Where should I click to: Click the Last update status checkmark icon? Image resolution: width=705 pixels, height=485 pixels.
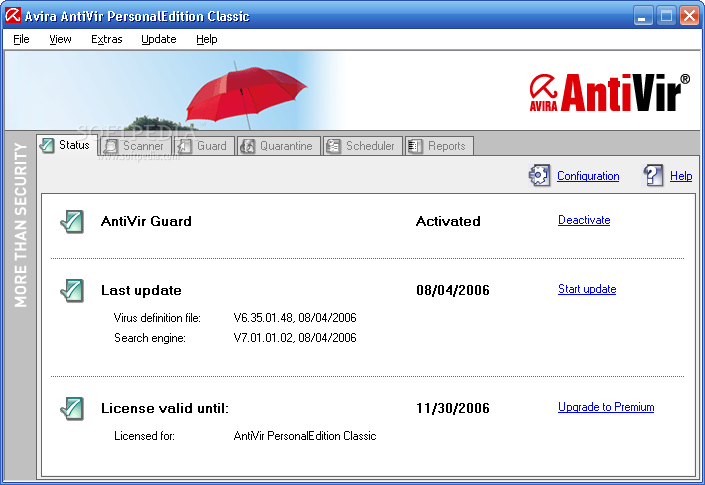coord(72,290)
